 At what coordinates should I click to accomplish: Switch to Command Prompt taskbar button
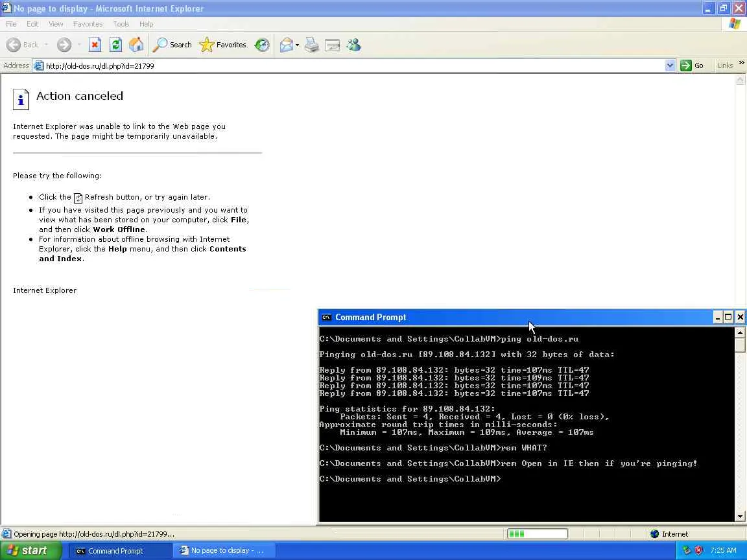click(x=120, y=551)
